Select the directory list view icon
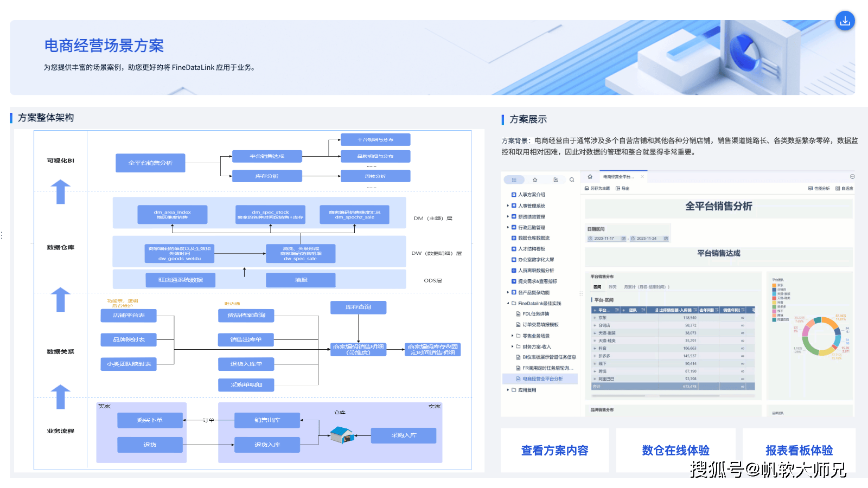 pos(514,179)
